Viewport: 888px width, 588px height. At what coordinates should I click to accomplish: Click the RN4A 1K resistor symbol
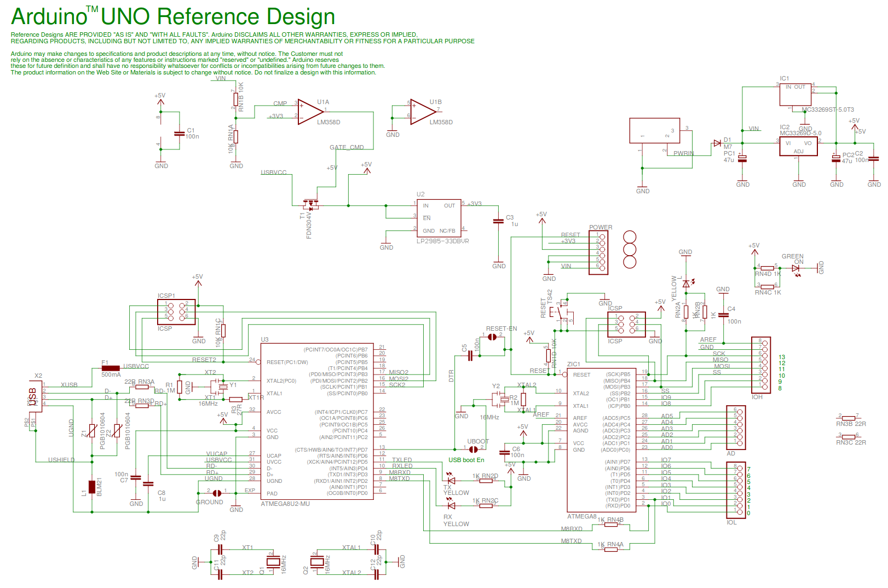[611, 549]
